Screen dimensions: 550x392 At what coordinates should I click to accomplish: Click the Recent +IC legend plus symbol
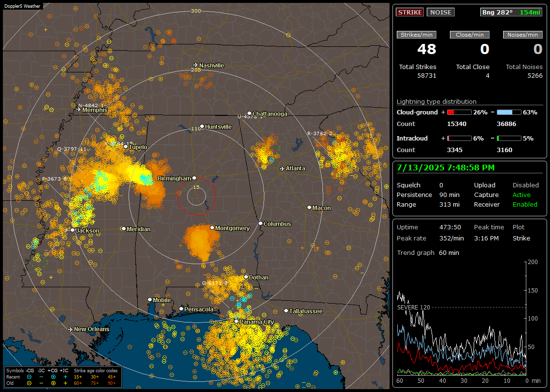(x=65, y=377)
